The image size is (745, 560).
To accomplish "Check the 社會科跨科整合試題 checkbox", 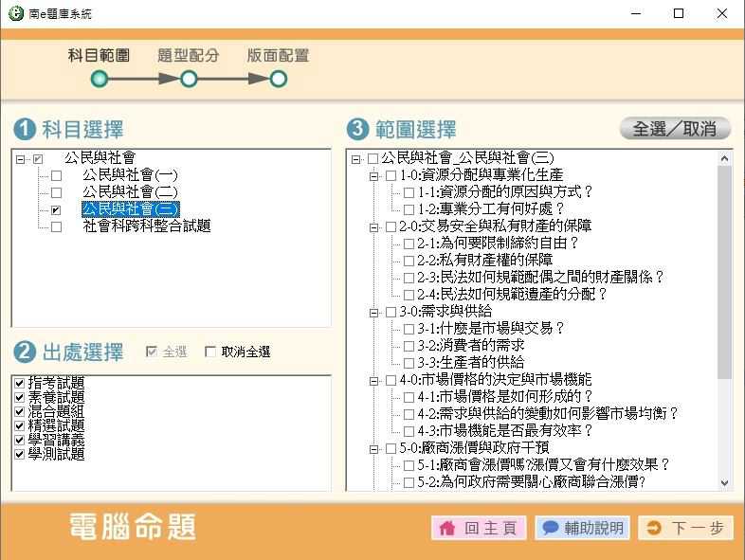I will (x=57, y=227).
